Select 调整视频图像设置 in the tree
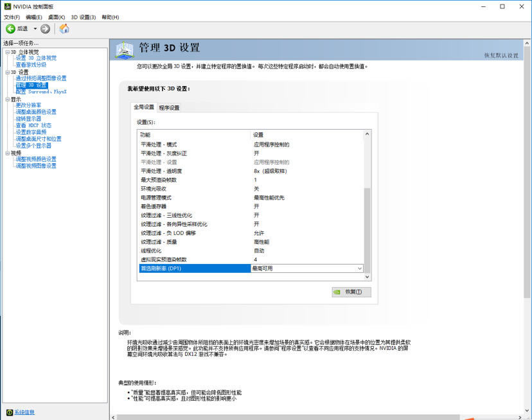The width and height of the screenshot is (532, 420). (36, 166)
